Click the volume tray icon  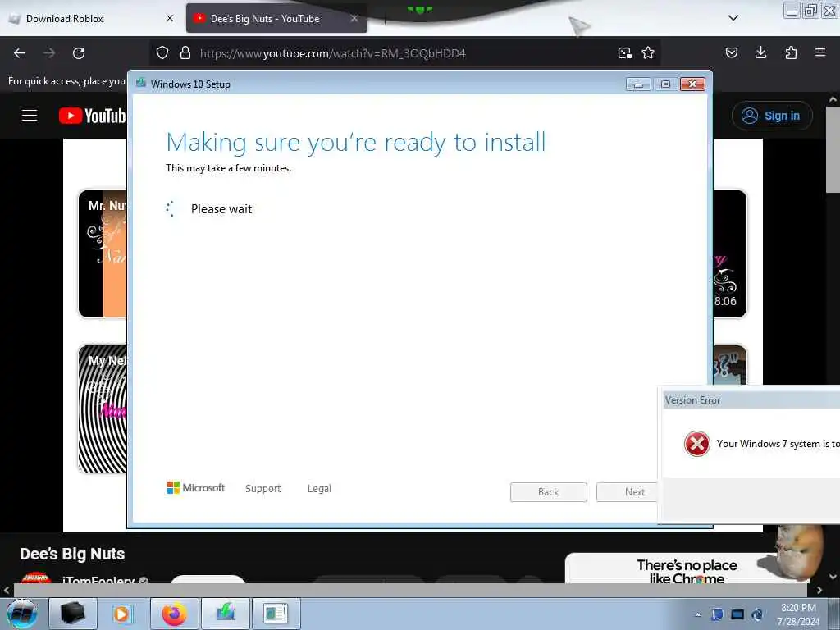click(x=757, y=614)
